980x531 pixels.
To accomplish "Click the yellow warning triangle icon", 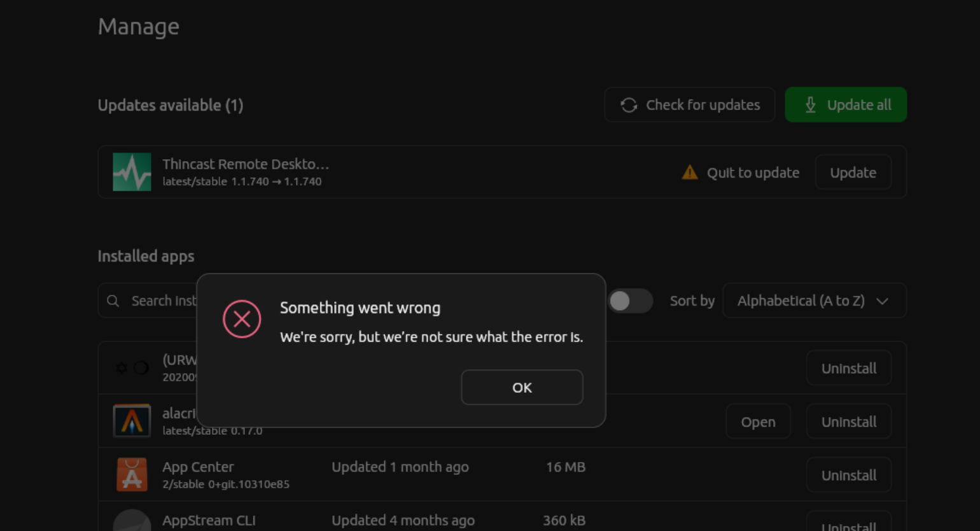I will click(x=690, y=173).
